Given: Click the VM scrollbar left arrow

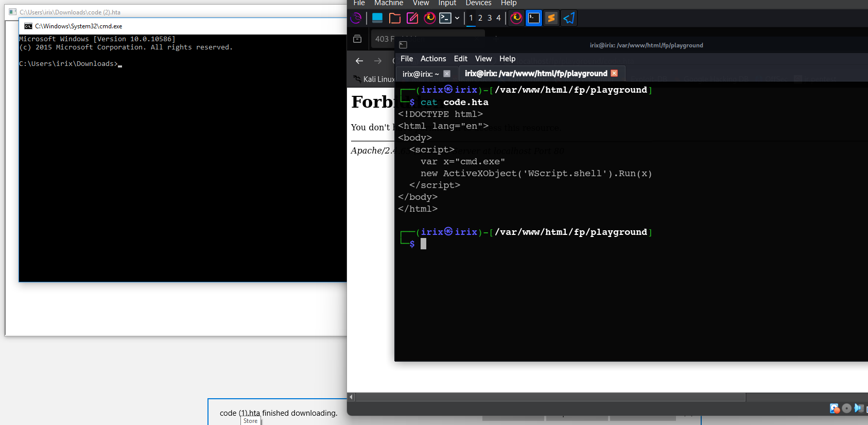Looking at the screenshot, I should (x=352, y=397).
